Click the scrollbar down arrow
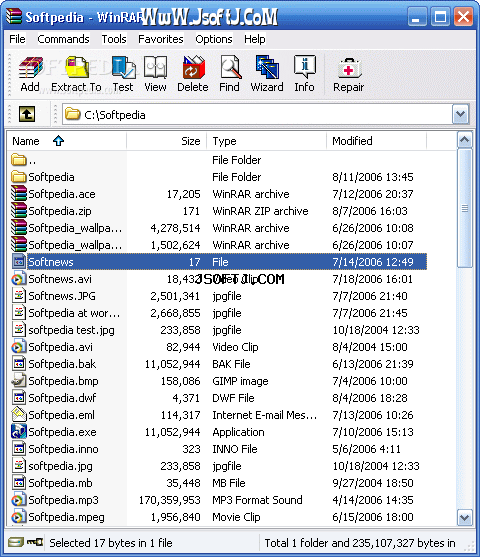The width and height of the screenshot is (480, 557). [x=464, y=518]
